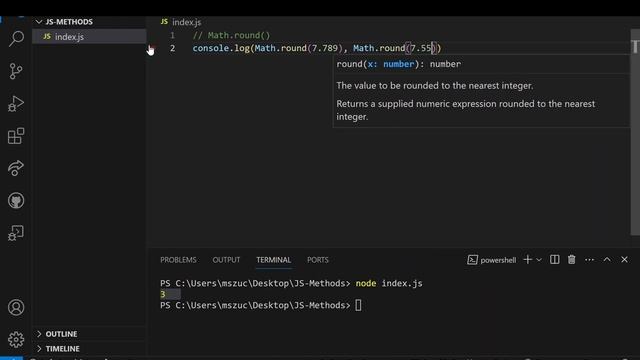The width and height of the screenshot is (640, 360).
Task: Switch to the OUTPUT tab
Action: (x=226, y=260)
